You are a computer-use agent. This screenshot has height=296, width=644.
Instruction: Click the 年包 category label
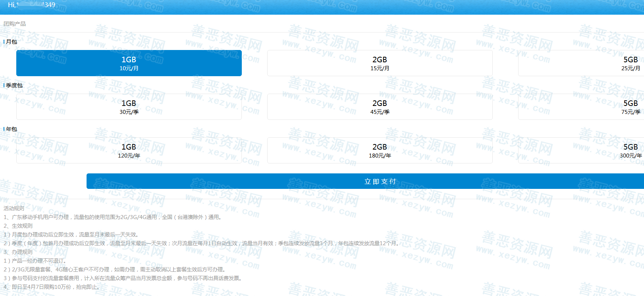pyautogui.click(x=11, y=129)
